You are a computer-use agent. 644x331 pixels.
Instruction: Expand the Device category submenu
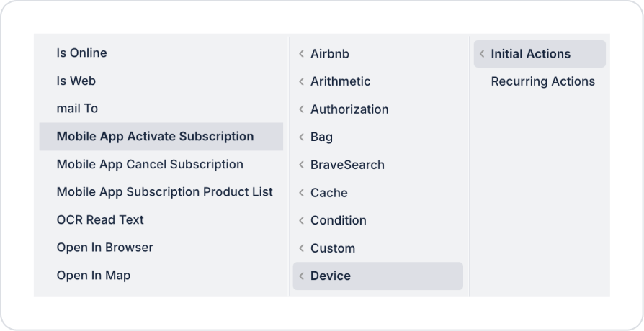[301, 276]
